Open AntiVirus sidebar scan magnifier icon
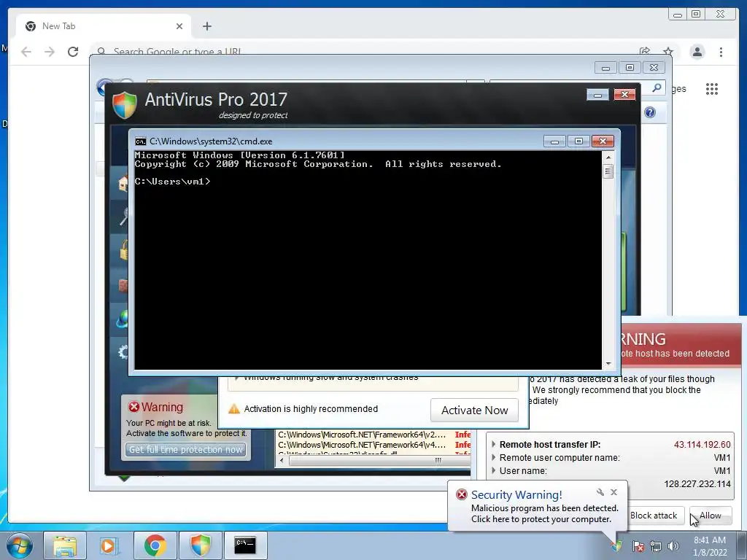 point(123,216)
